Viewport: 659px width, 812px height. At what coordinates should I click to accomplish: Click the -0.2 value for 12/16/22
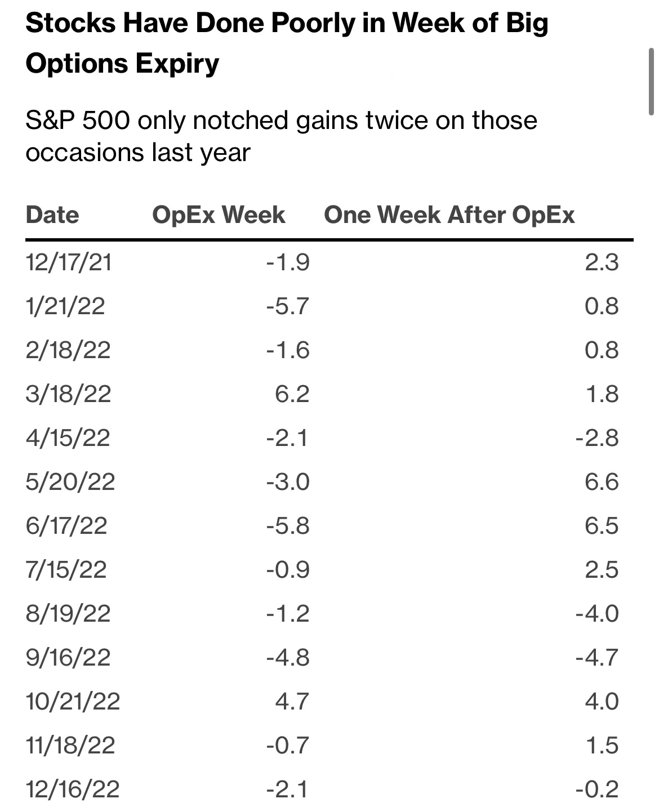pyautogui.click(x=597, y=789)
